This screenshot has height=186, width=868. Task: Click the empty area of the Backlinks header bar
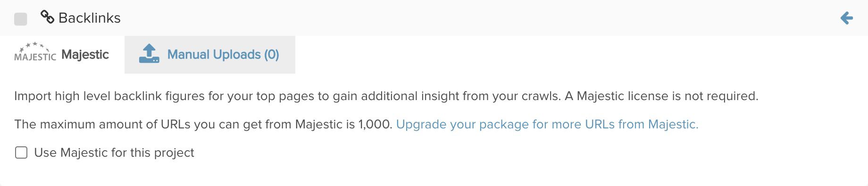[472, 18]
